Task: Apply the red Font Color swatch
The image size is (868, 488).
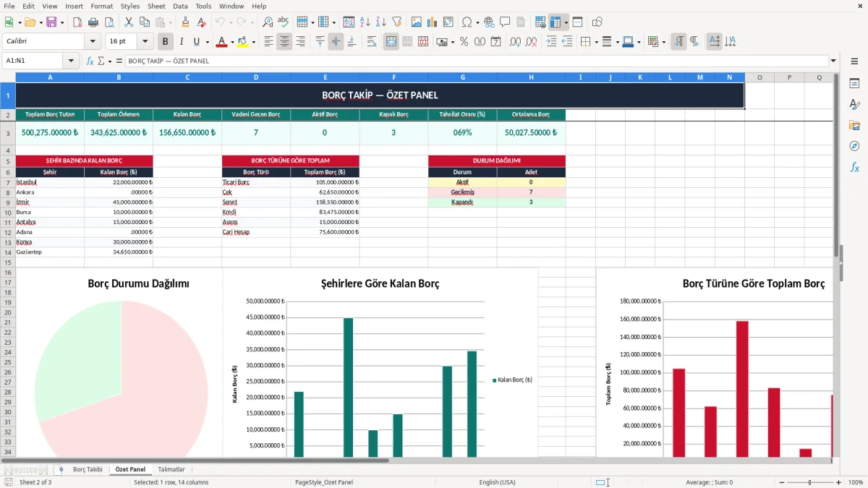Action: tap(221, 42)
